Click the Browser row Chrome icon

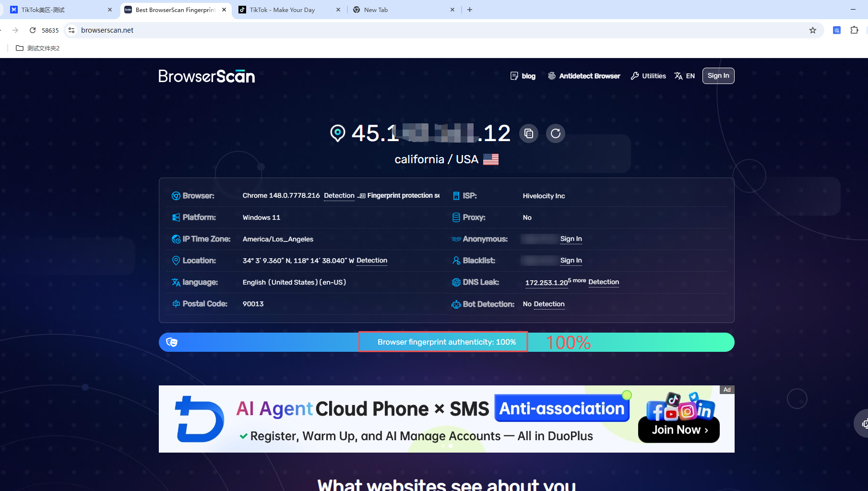click(x=176, y=196)
